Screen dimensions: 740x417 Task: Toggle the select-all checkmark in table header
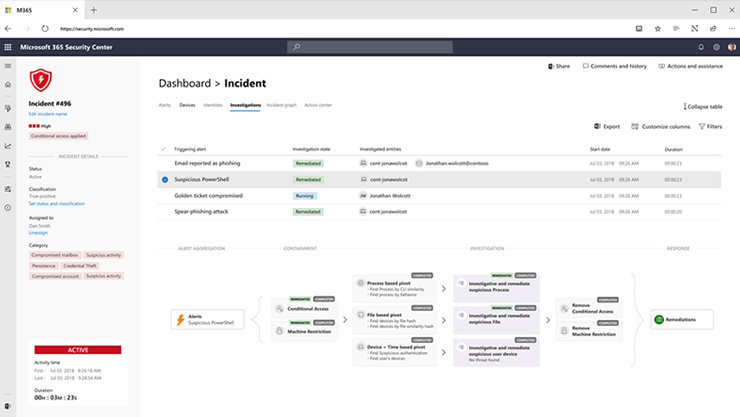164,149
